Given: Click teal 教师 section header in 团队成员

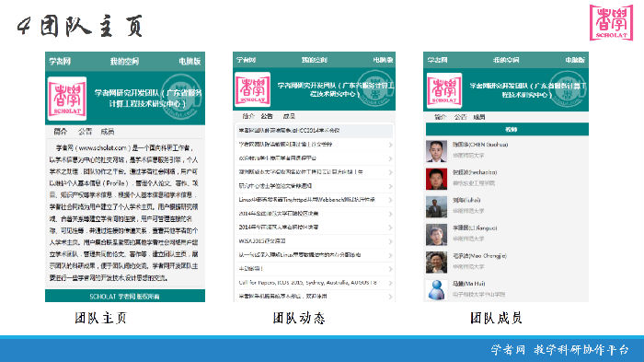Looking at the screenshot, I should click(x=507, y=129).
